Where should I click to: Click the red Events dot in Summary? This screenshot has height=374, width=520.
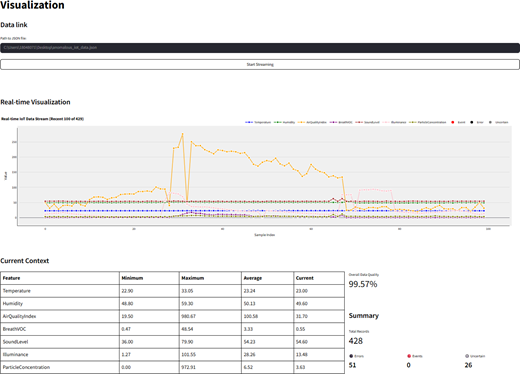click(409, 356)
